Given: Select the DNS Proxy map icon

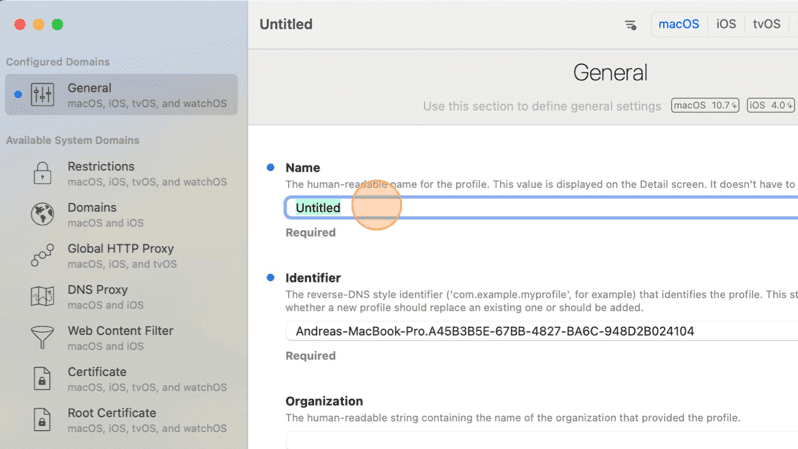Looking at the screenshot, I should tap(42, 296).
